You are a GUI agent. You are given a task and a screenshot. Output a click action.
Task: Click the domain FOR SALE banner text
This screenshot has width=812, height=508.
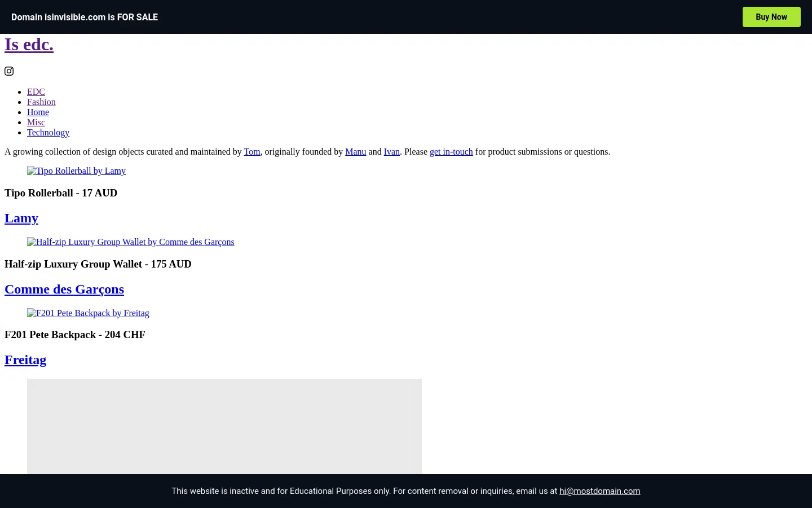click(85, 17)
